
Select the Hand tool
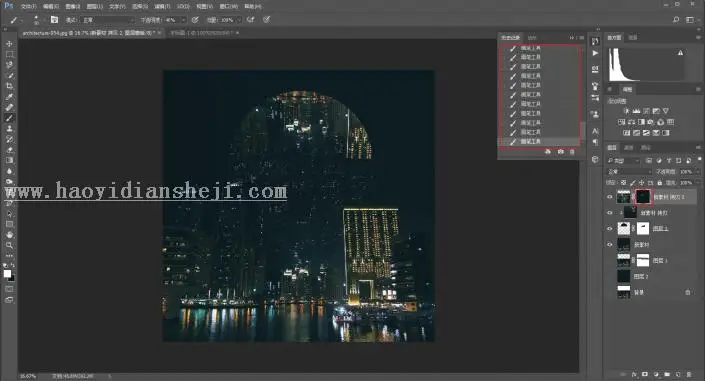[x=9, y=234]
